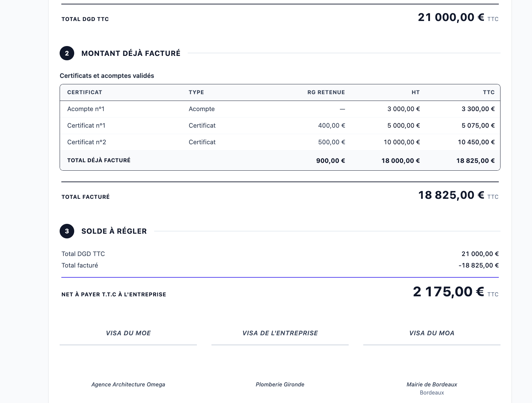The image size is (532, 403).
Task: Click the 18 825,00 € total facturé amount
Action: [x=451, y=195]
